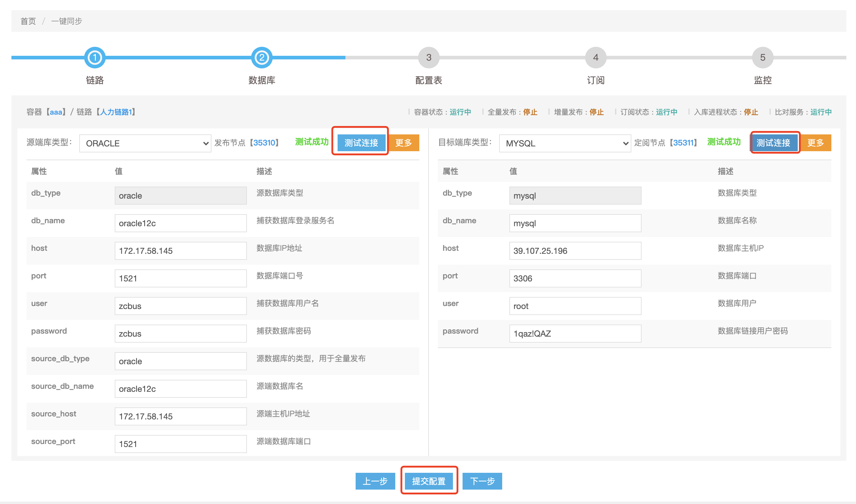The image size is (856, 504).
Task: Test source database connection with 测试连接
Action: (x=361, y=142)
